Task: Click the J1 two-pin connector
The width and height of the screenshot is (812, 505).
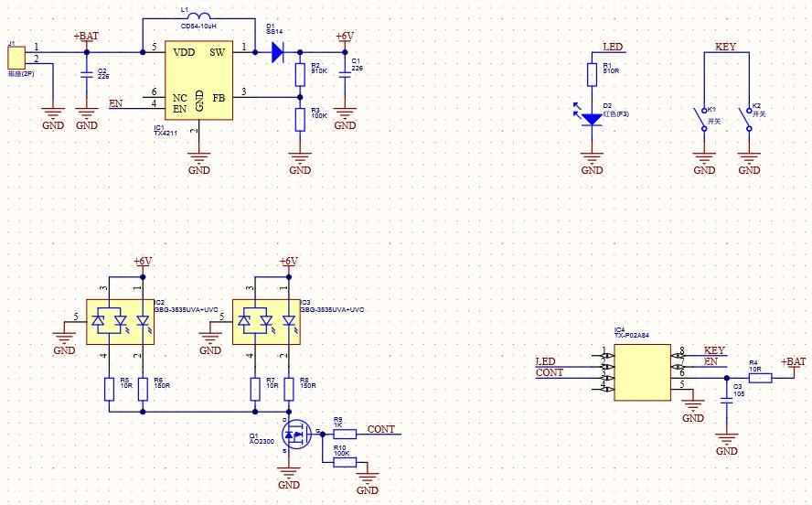Action: point(16,54)
